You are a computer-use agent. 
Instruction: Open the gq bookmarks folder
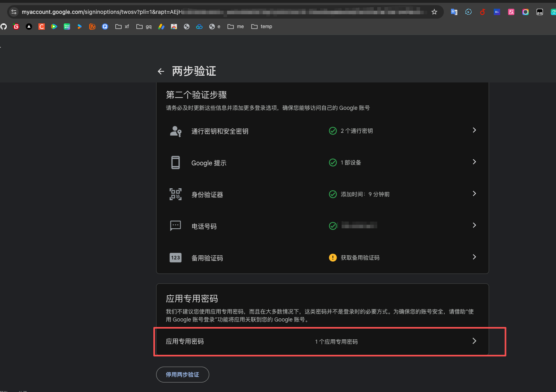pos(144,27)
